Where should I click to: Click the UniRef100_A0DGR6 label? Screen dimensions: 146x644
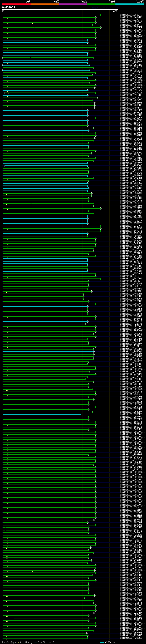131,294
